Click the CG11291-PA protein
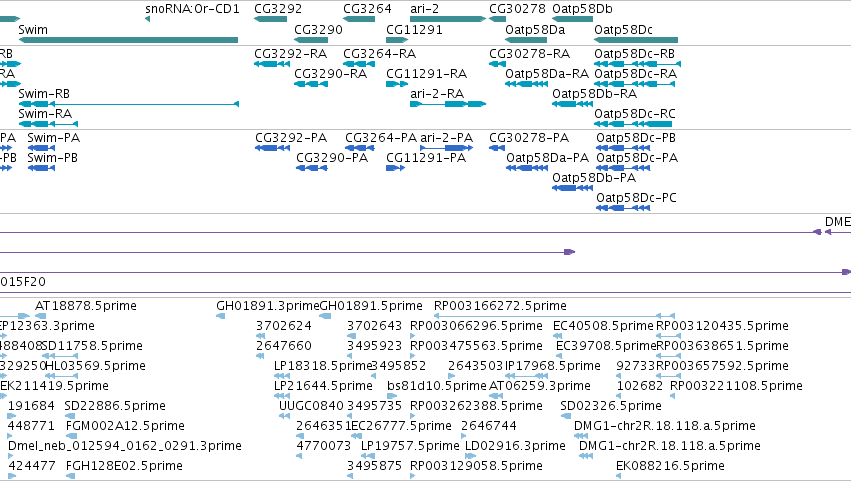This screenshot has width=851, height=481. pyautogui.click(x=395, y=168)
